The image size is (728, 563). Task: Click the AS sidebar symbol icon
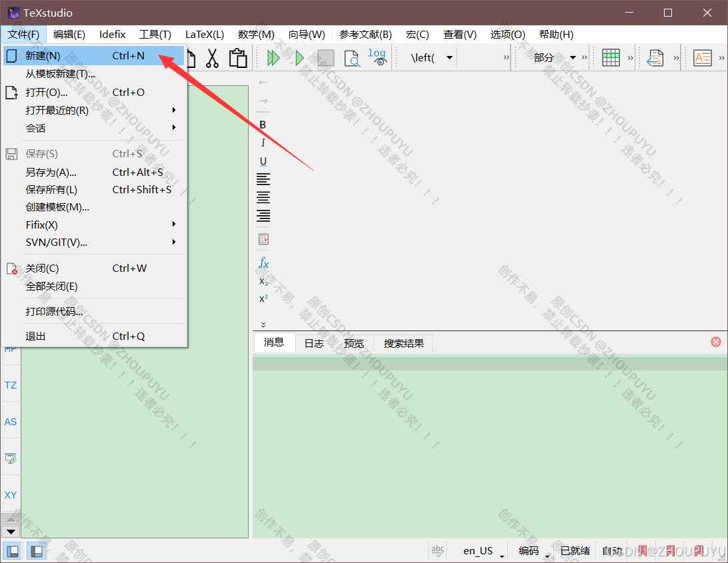click(x=11, y=422)
